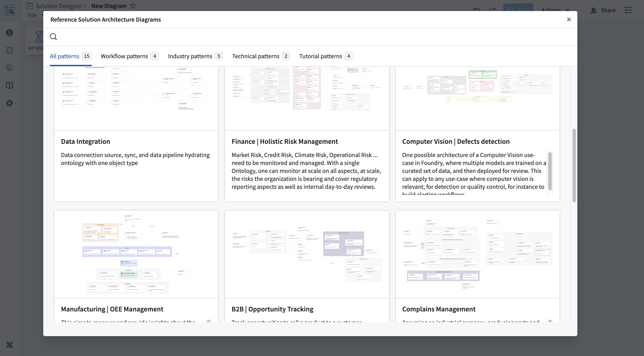
Task: Click B2B | Opportunity Tracking title
Action: 272,309
